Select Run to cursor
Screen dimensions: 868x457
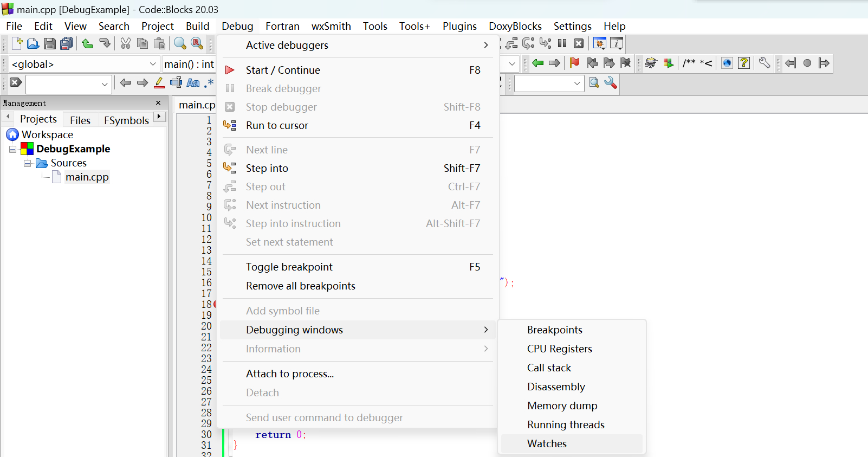click(358, 125)
